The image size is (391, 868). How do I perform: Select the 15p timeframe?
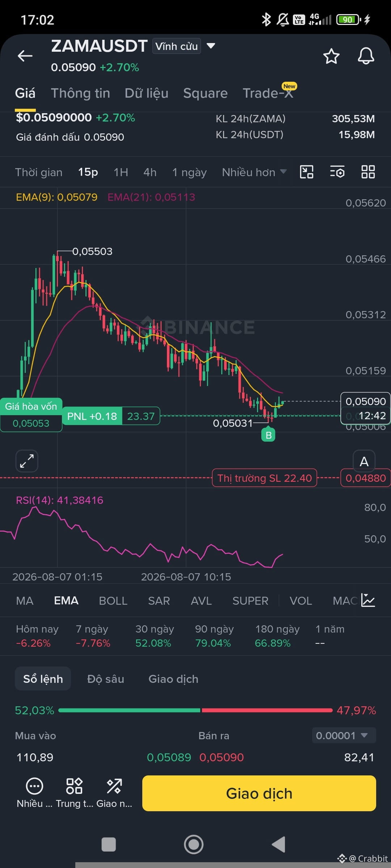(x=88, y=172)
